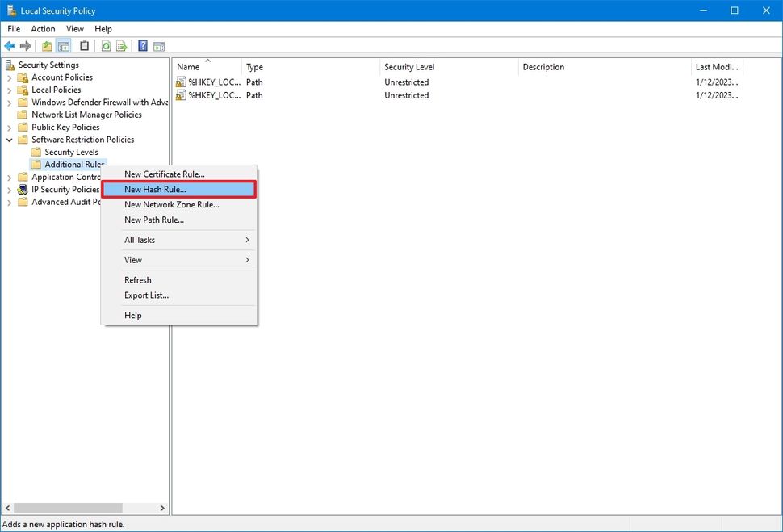The width and height of the screenshot is (783, 532).
Task: Choose New Path Rule from context menu
Action: coord(153,220)
